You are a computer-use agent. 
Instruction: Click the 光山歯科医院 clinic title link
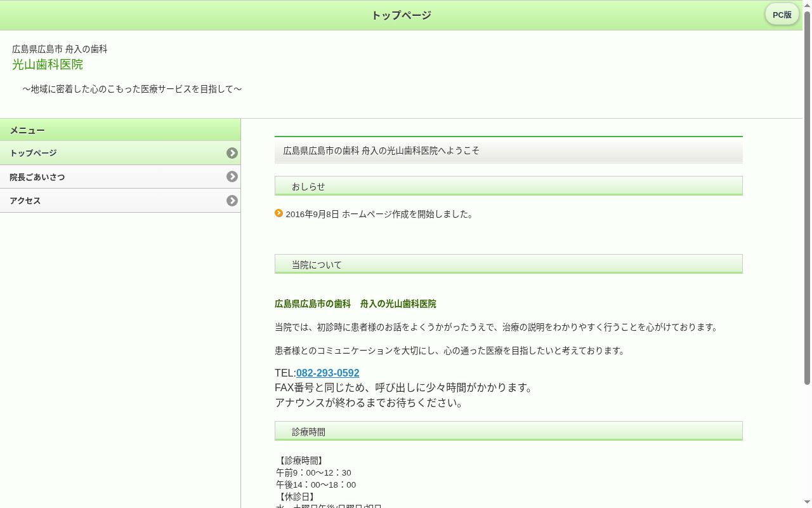(x=48, y=65)
